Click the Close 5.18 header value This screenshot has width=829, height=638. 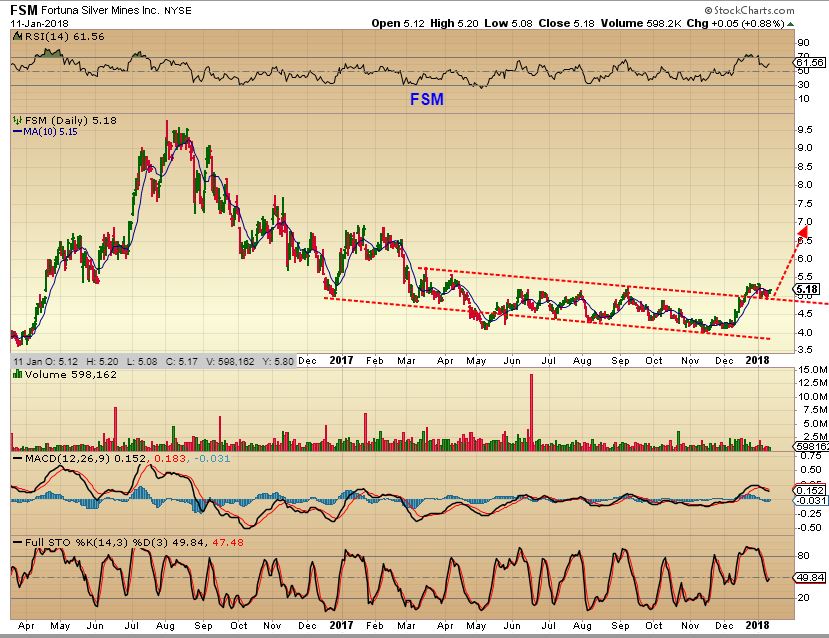[x=566, y=23]
